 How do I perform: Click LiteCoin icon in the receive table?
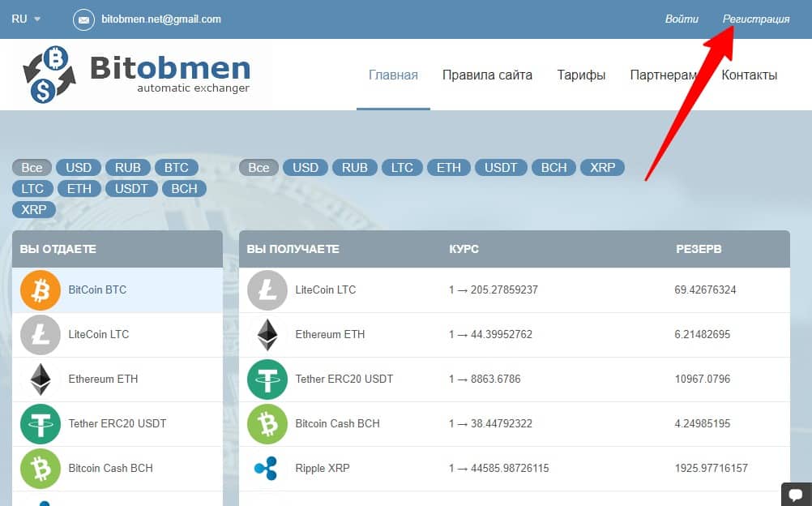267,289
